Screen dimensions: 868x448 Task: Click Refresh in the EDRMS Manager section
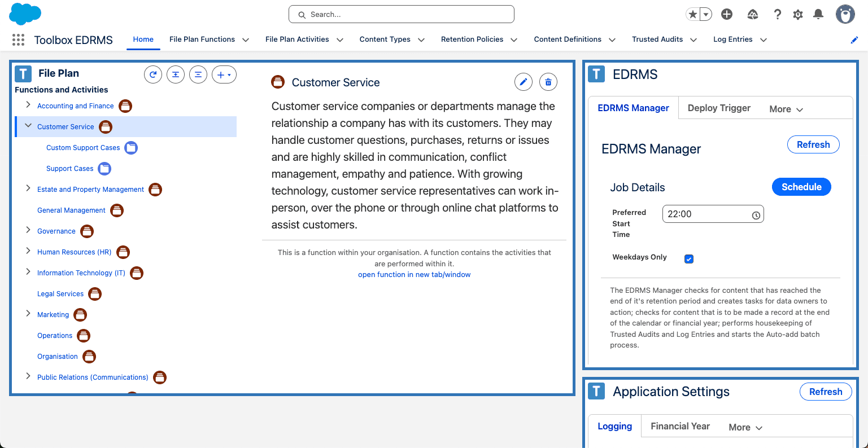point(813,144)
